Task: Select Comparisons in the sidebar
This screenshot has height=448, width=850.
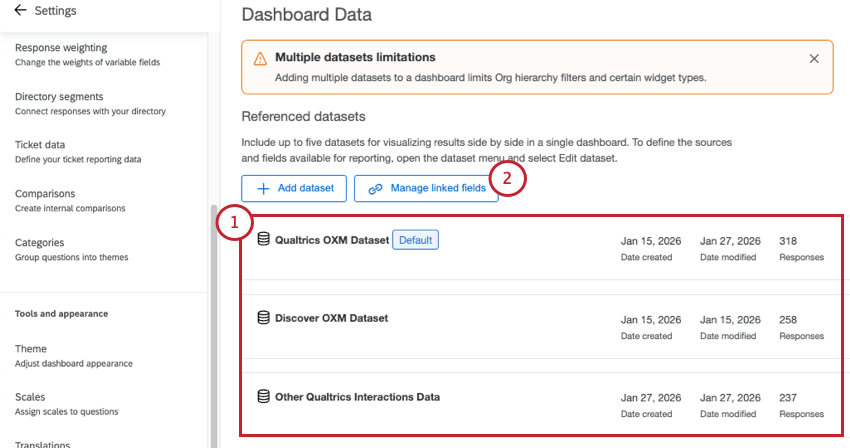Action: point(45,194)
